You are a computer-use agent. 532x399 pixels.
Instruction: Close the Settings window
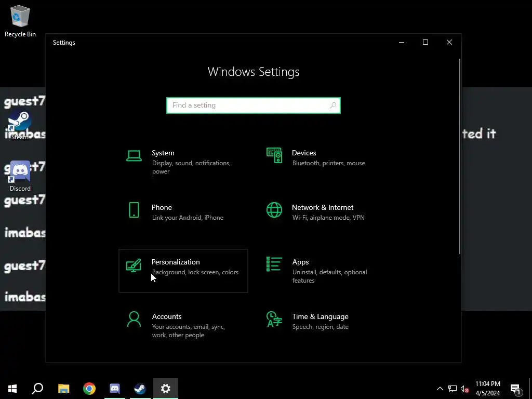tap(449, 42)
